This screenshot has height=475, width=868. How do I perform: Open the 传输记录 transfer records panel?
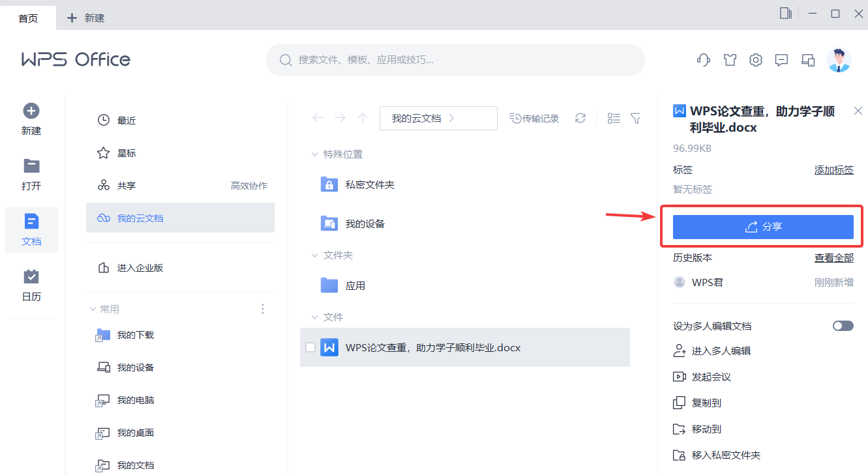[533, 118]
